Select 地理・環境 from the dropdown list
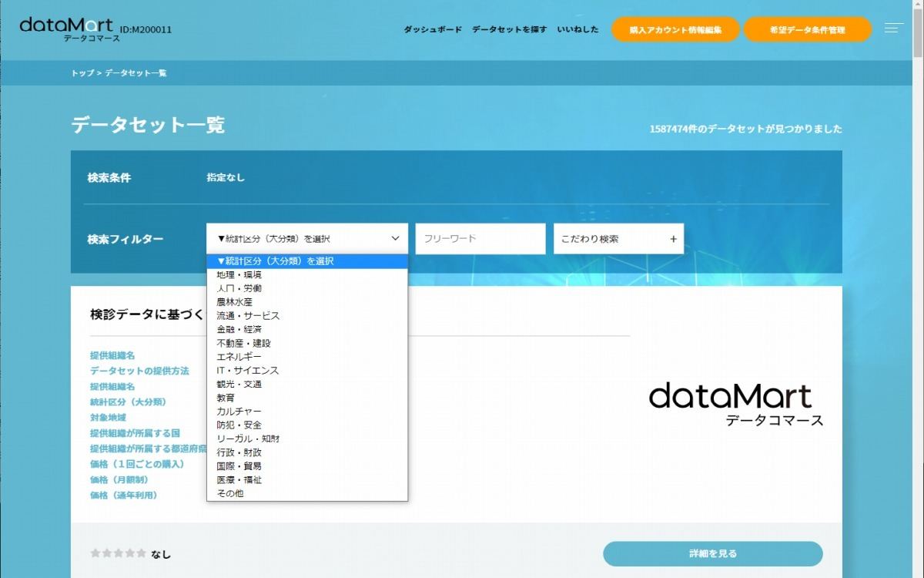This screenshot has height=578, width=924. [307, 274]
